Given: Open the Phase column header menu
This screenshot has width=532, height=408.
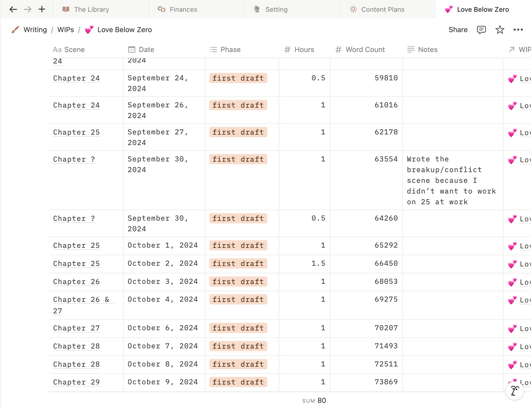Looking at the screenshot, I should point(230,49).
